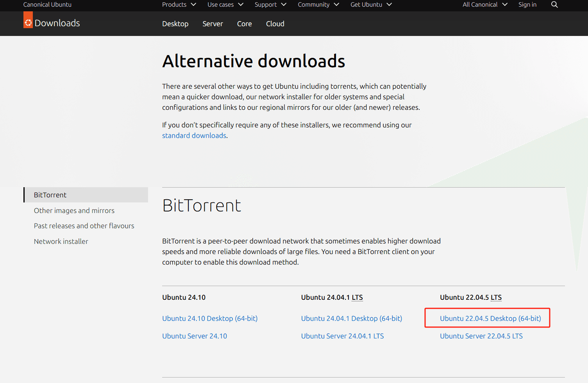
Task: Follow the standard downloads link
Action: [194, 136]
